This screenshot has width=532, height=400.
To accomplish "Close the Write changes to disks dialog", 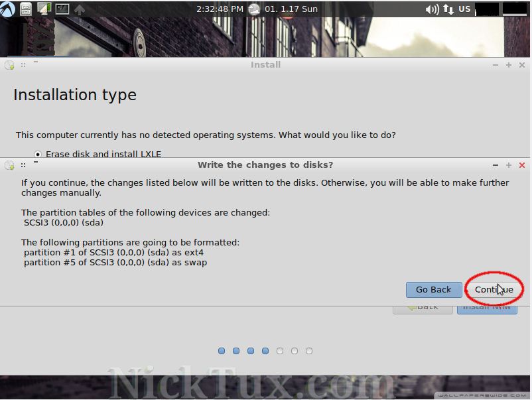I will [x=522, y=165].
